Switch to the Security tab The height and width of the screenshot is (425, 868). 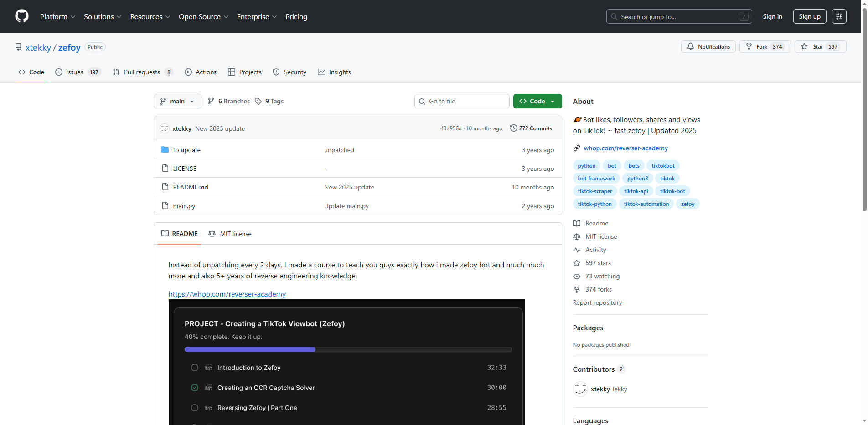(289, 72)
